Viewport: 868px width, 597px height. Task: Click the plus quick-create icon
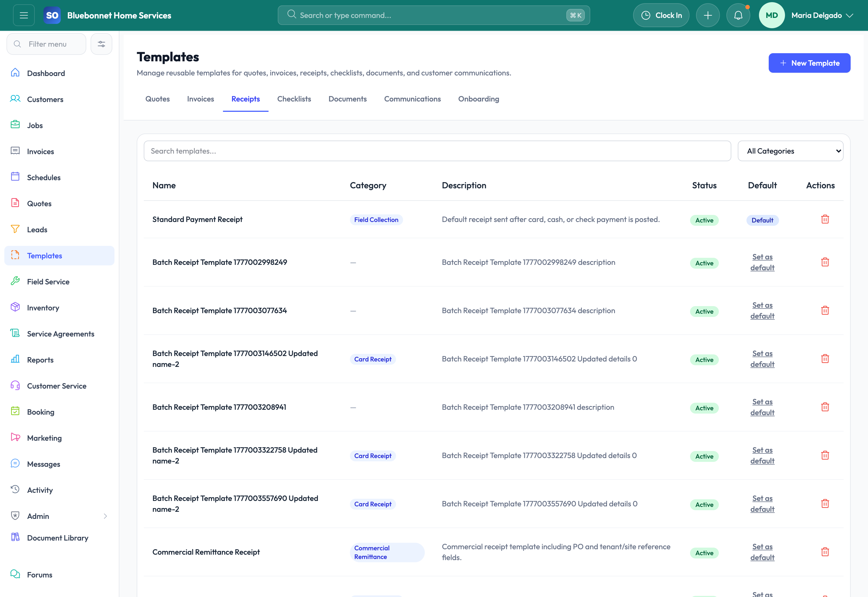(x=708, y=15)
